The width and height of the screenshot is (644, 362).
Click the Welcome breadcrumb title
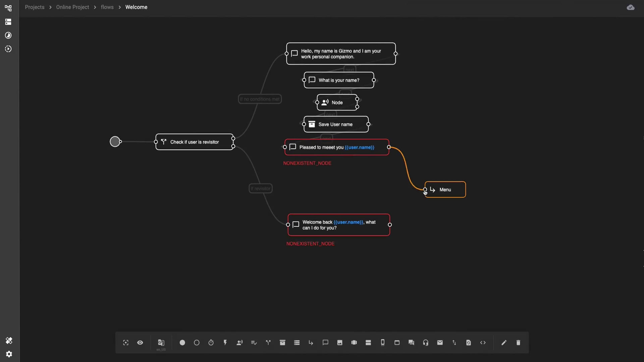(136, 7)
